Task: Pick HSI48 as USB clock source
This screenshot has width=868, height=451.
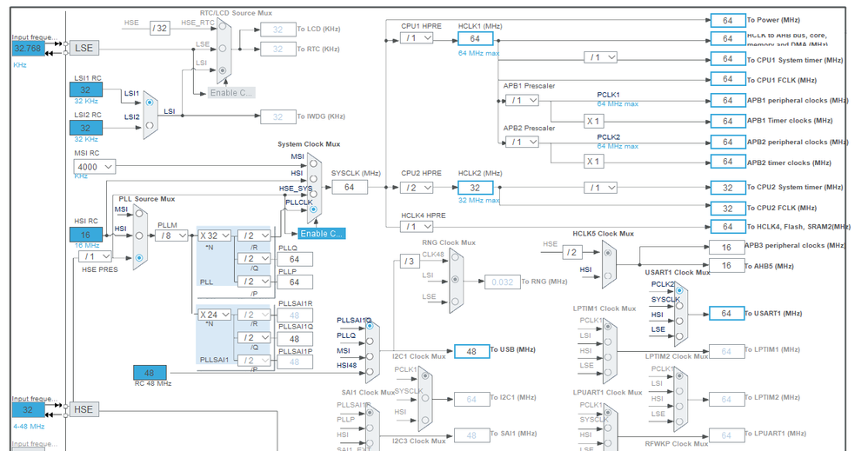Action: click(371, 372)
